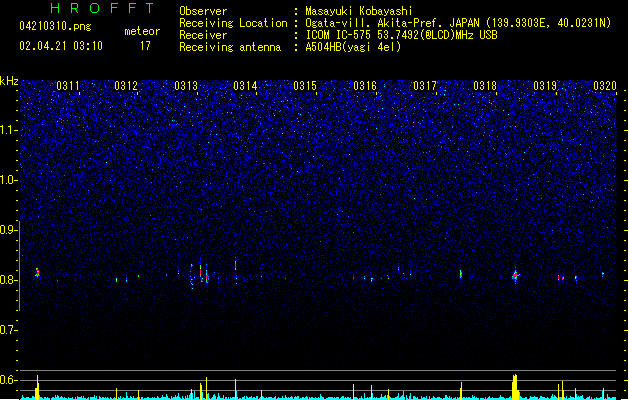Click the 0.6 kHz axis label
This screenshot has width=629, height=400.
(x=8, y=380)
